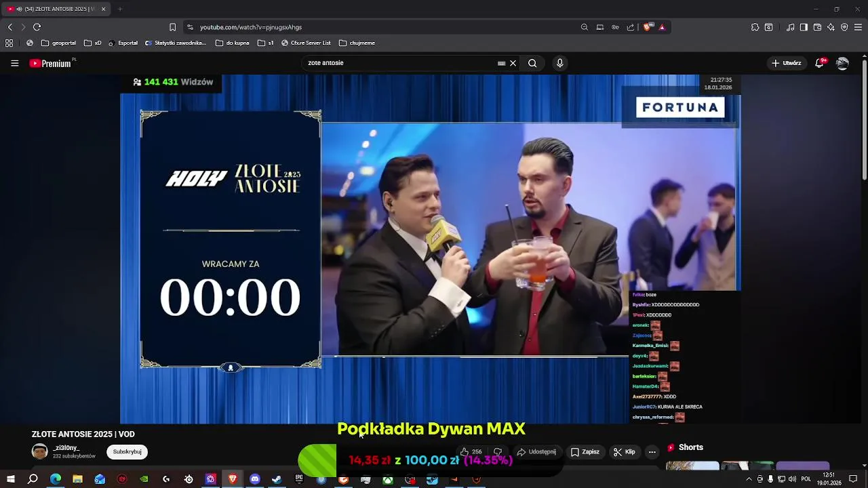868x488 pixels.
Task: Run search with the magnifier button
Action: [532, 63]
